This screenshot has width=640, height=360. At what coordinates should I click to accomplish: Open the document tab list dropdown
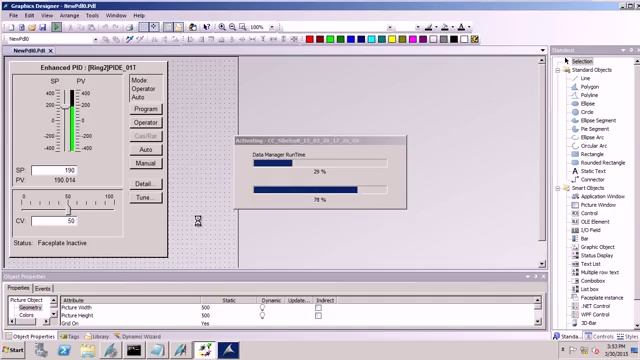tap(542, 51)
